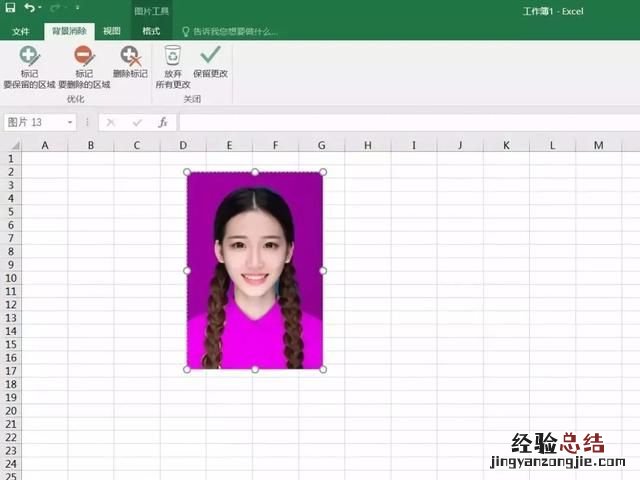
Task: Select the 背景消除 ribbon tab
Action: pos(68,31)
